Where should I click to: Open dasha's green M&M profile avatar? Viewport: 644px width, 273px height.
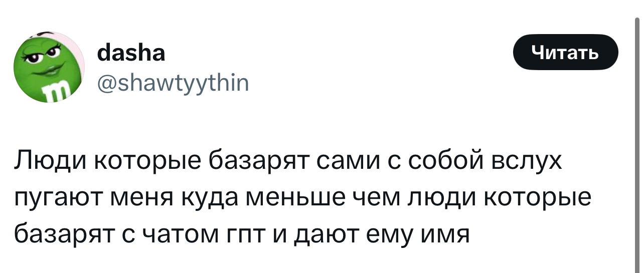[49, 66]
